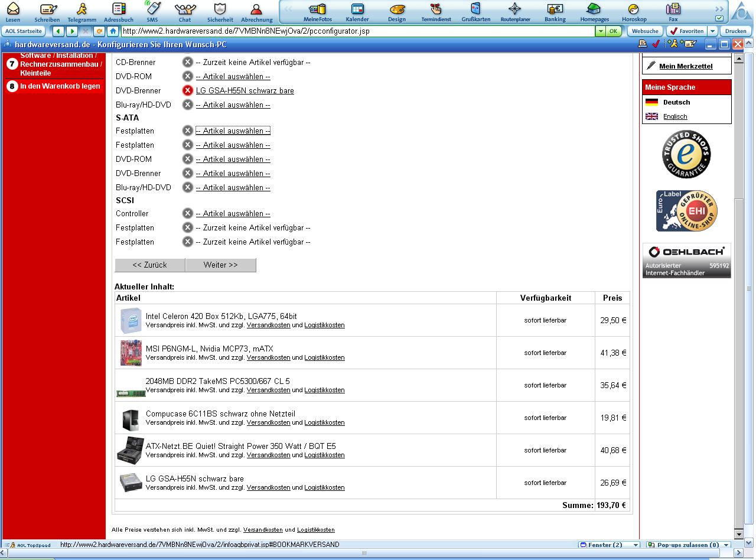
Task: Open the Routenplaner compass icon
Action: coord(515,11)
